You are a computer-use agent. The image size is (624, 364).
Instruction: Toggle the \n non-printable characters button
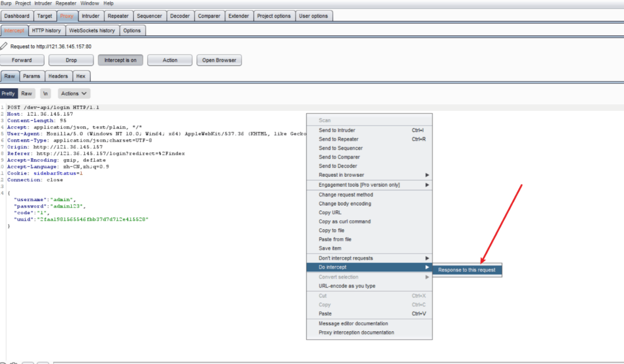(x=46, y=94)
